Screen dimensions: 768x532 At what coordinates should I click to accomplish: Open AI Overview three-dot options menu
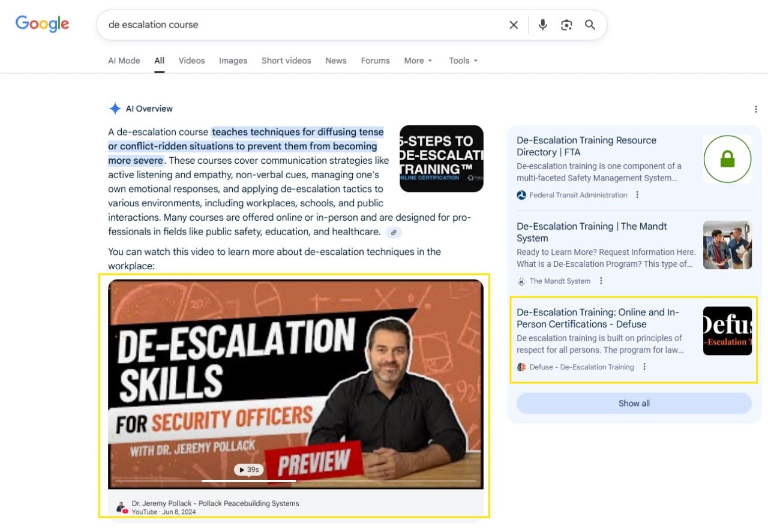point(755,109)
